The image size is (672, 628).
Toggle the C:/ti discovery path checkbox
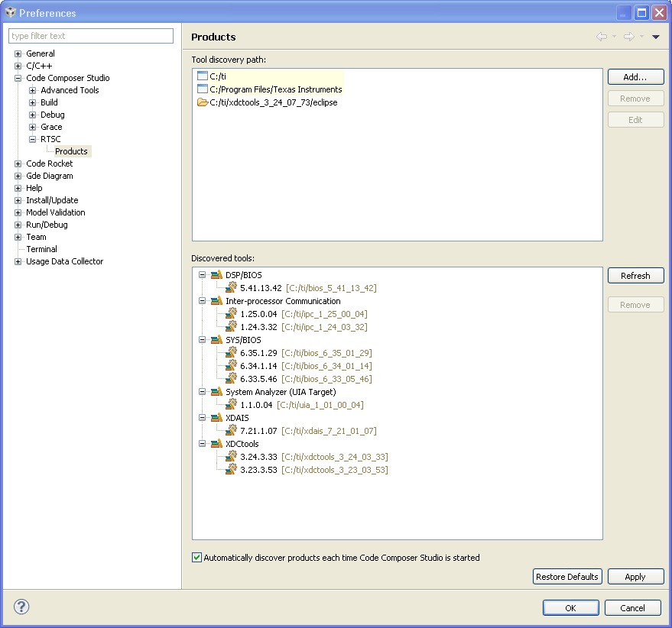[203, 76]
